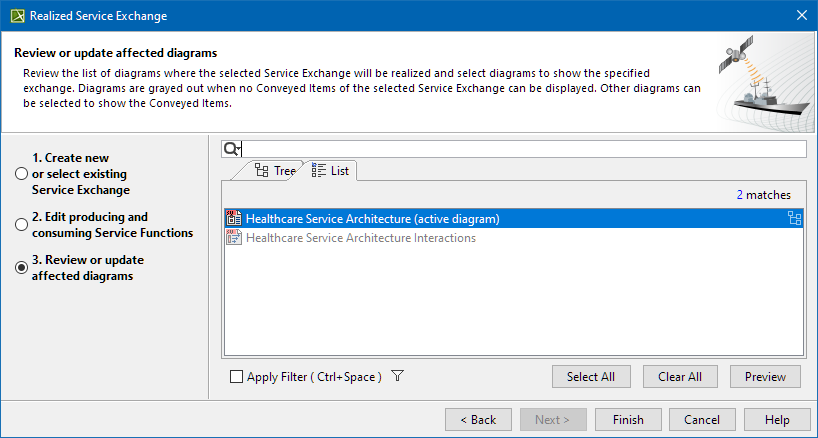
Task: Select step 2 Edit Service Functions radio
Action: (21, 225)
